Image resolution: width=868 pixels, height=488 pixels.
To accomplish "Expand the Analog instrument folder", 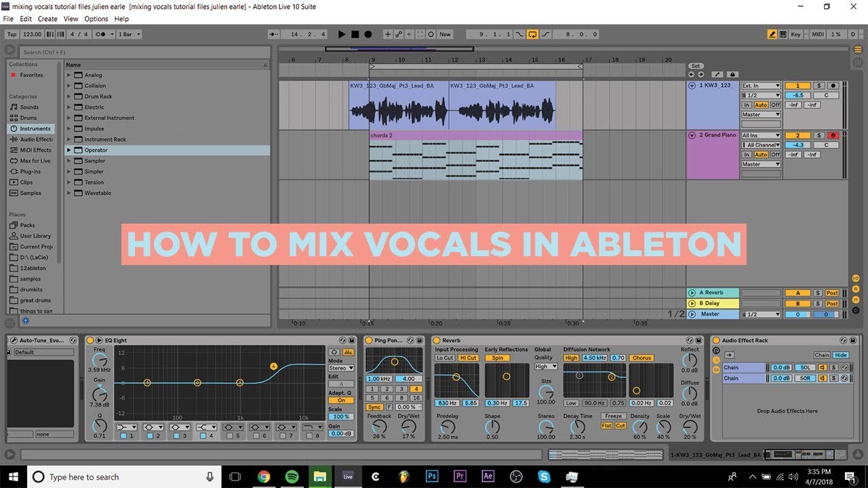I will click(x=68, y=75).
